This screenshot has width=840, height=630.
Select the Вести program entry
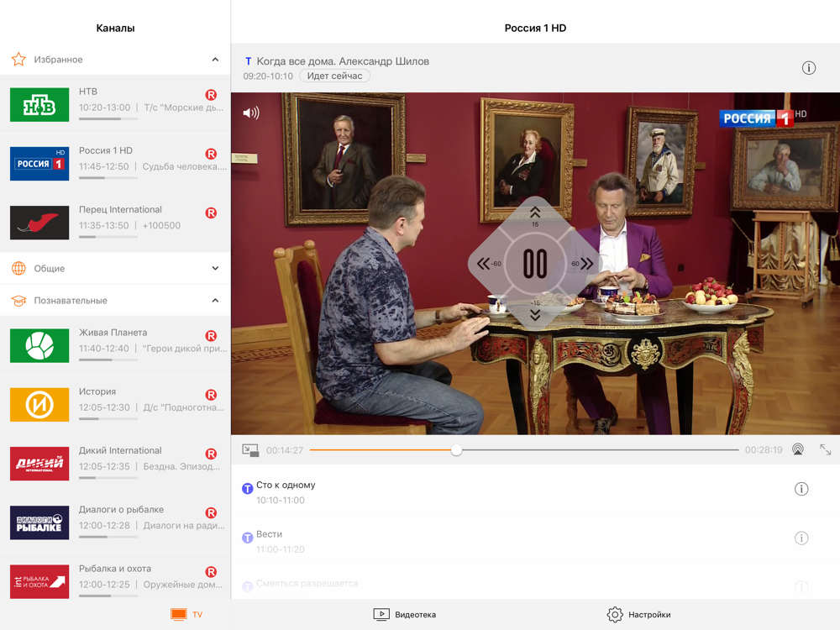click(x=535, y=541)
